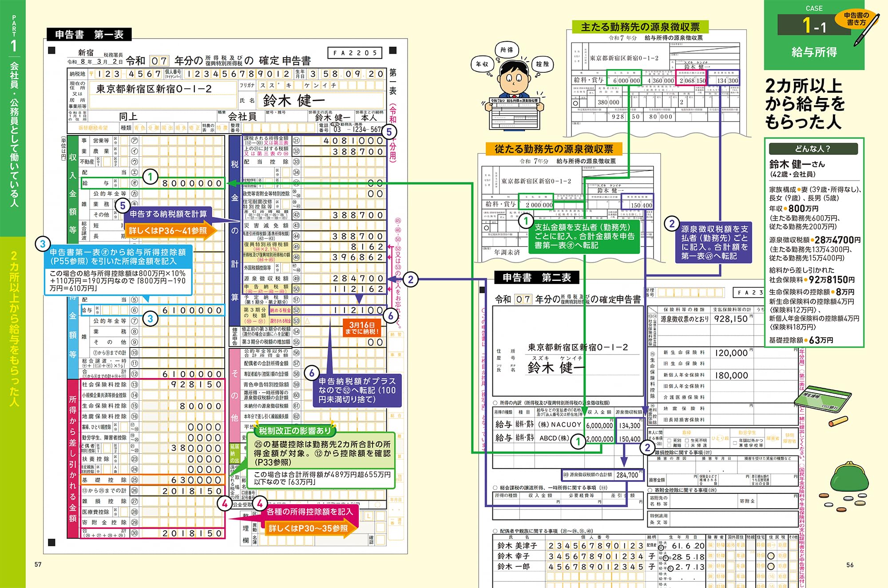Check the 死別 checkbox
Screen dimensions: 888x588
point(670,440)
